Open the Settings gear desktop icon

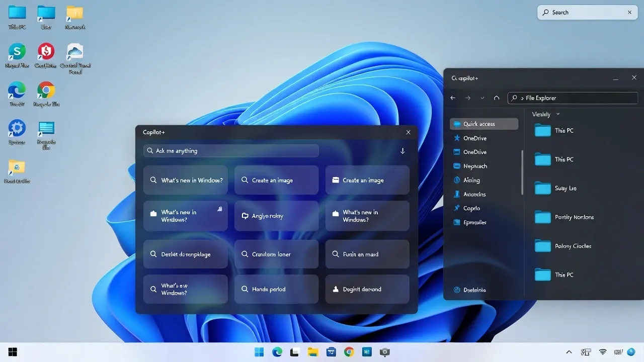click(x=17, y=128)
